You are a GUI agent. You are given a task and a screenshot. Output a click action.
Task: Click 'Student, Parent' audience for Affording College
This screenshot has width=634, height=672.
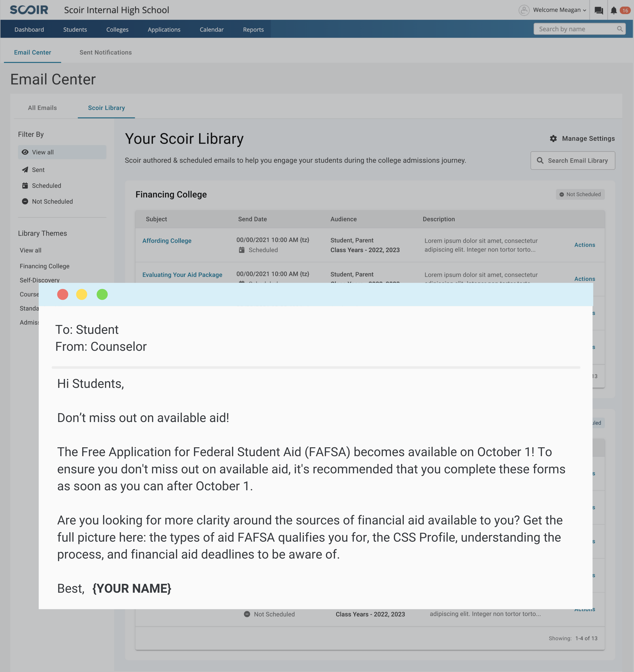(x=352, y=240)
